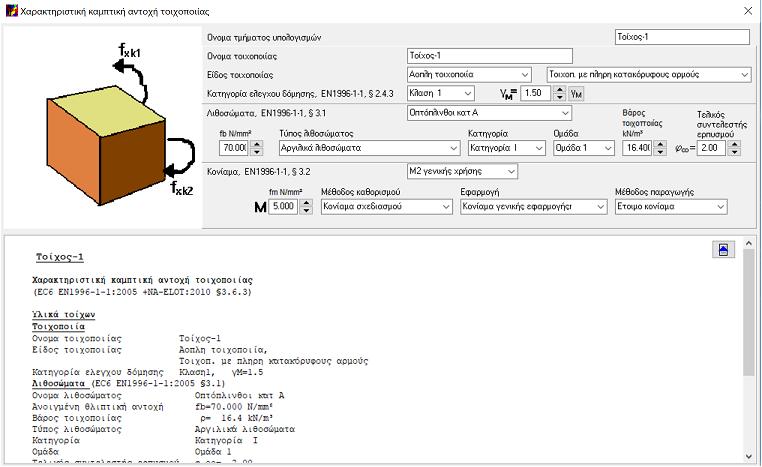This screenshot has height=467, width=762.
Task: Click the report scrollbar down arrow
Action: [x=748, y=456]
